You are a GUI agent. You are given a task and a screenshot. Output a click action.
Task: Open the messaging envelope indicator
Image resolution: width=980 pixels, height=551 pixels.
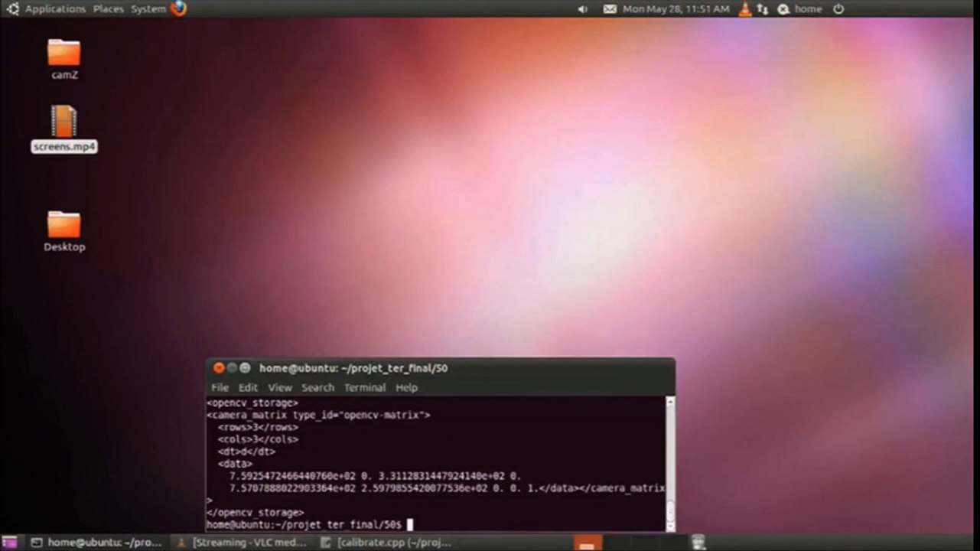click(610, 9)
